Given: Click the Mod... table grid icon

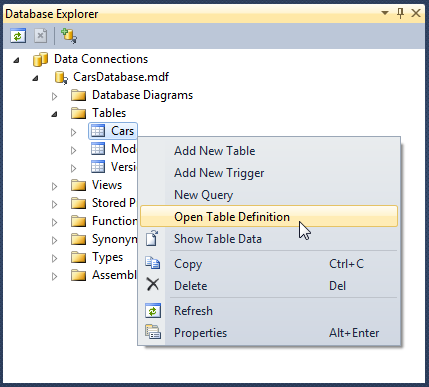Looking at the screenshot, I should [98, 149].
